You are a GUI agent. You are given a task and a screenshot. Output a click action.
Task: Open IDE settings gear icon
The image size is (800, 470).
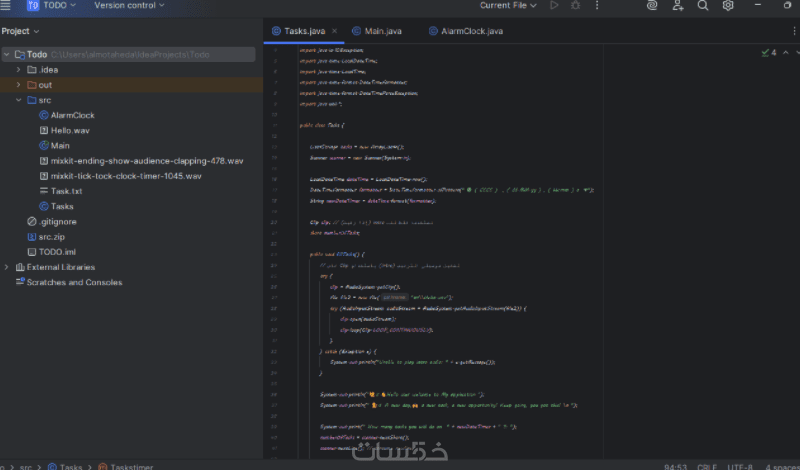(728, 6)
